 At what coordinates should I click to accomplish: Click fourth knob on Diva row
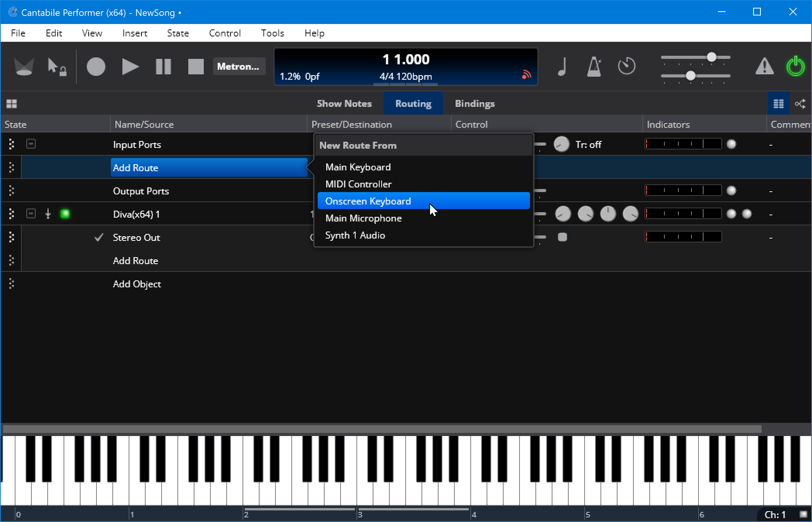(630, 214)
